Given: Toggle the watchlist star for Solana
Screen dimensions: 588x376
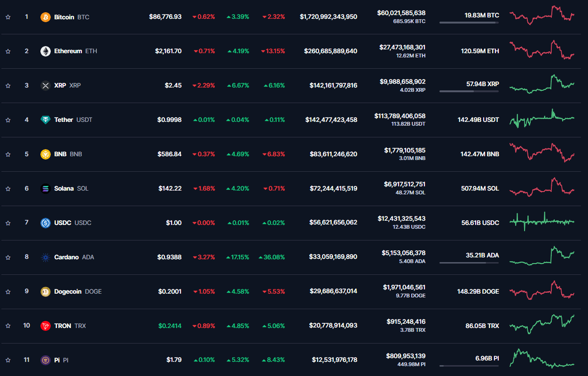Looking at the screenshot, I should (8, 189).
